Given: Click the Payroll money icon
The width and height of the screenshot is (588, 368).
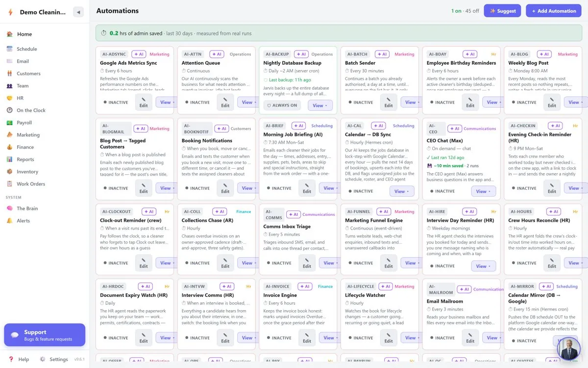Looking at the screenshot, I should click(9, 123).
